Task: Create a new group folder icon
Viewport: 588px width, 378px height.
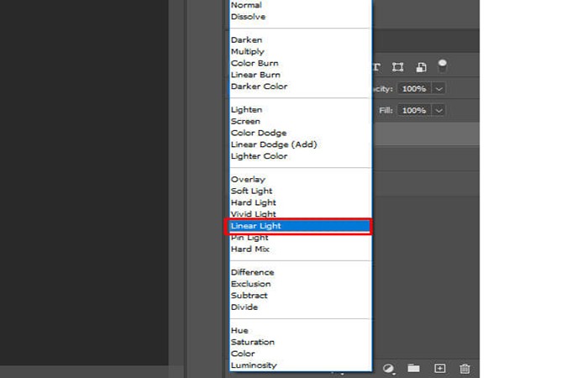Action: coord(414,368)
